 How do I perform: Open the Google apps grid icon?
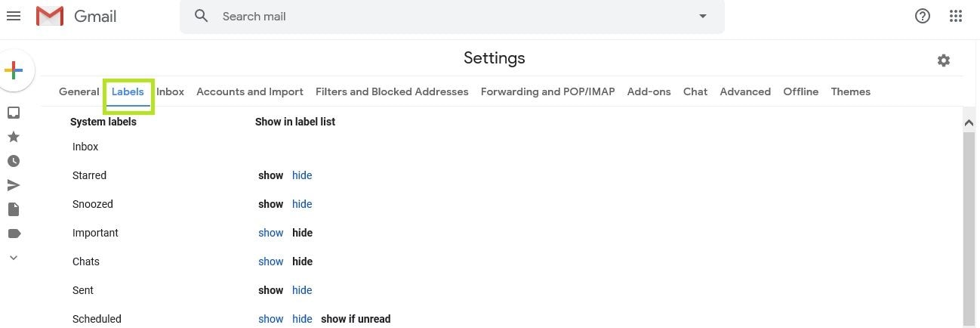[x=956, y=16]
